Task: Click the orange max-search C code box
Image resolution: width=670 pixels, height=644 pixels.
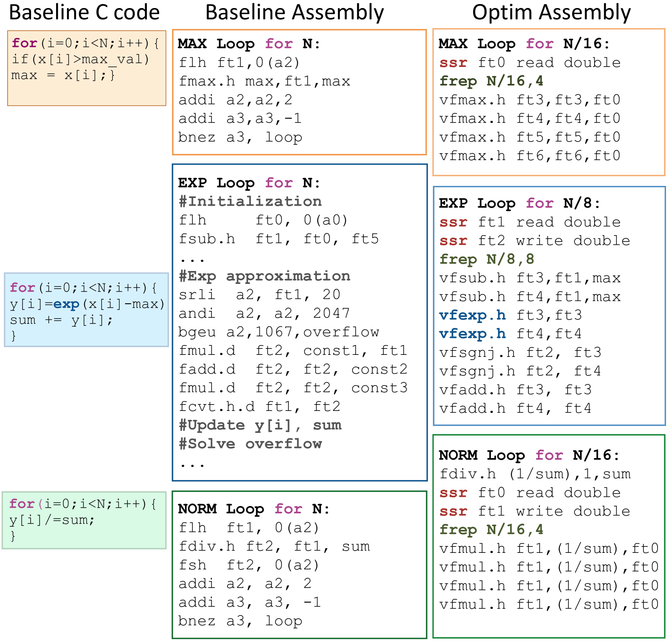Action: (86, 68)
